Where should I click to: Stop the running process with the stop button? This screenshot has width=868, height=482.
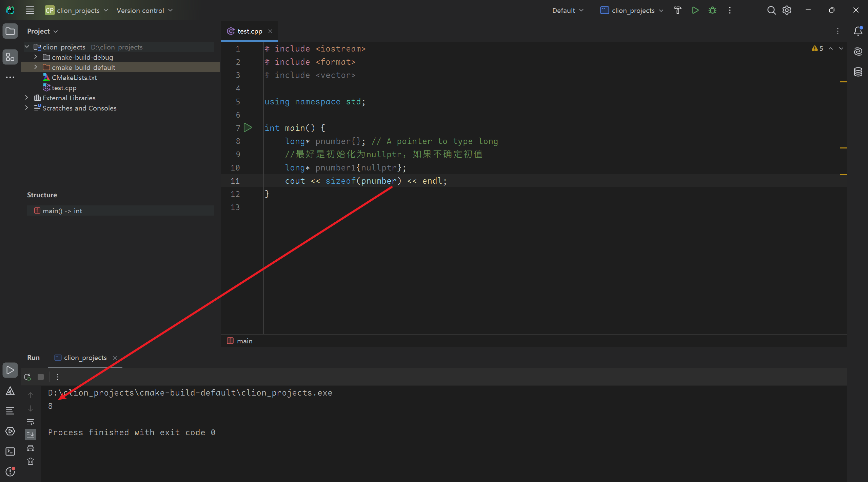(41, 377)
